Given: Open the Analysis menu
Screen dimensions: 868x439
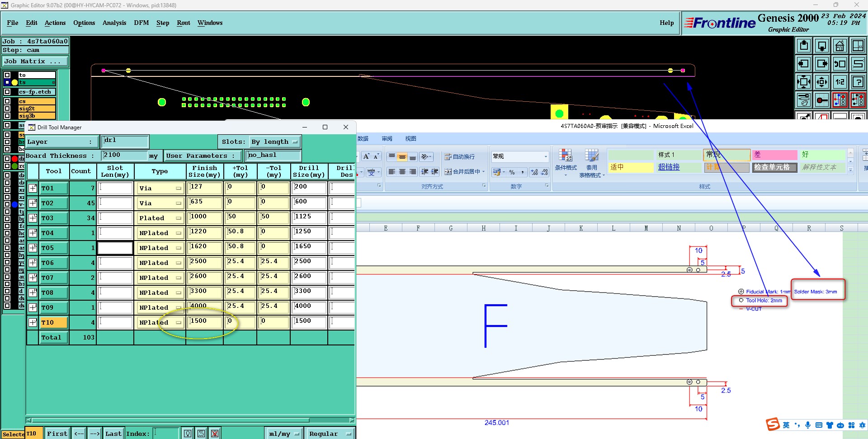Looking at the screenshot, I should coord(114,23).
